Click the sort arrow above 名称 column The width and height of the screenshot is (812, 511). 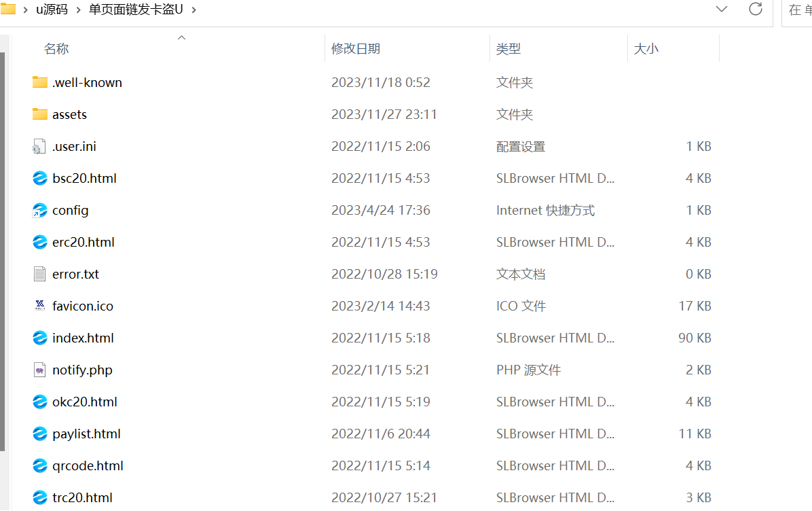pyautogui.click(x=181, y=37)
